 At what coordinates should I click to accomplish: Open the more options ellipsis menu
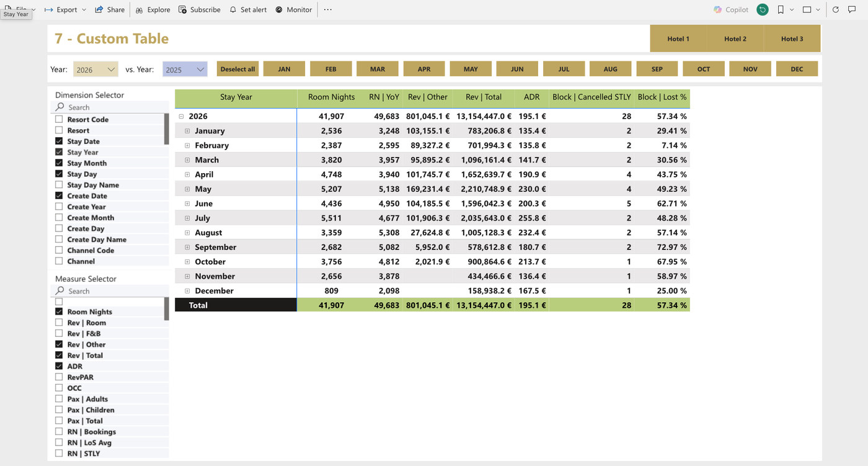(x=328, y=10)
